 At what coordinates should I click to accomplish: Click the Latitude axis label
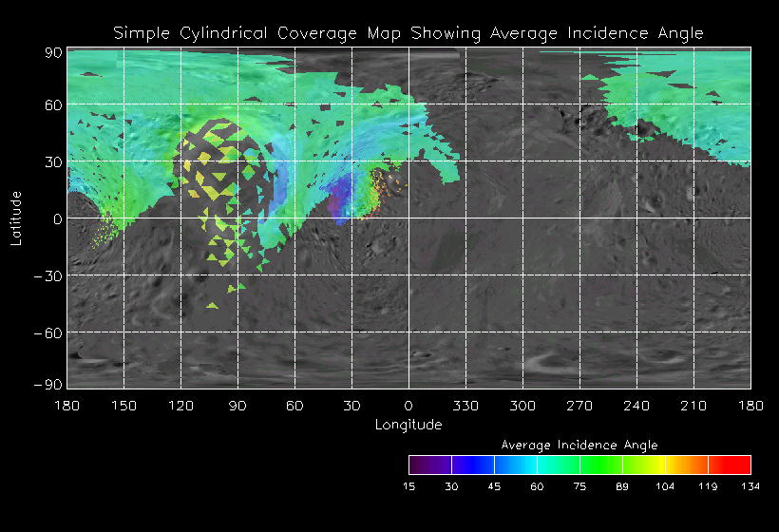[x=16, y=218]
